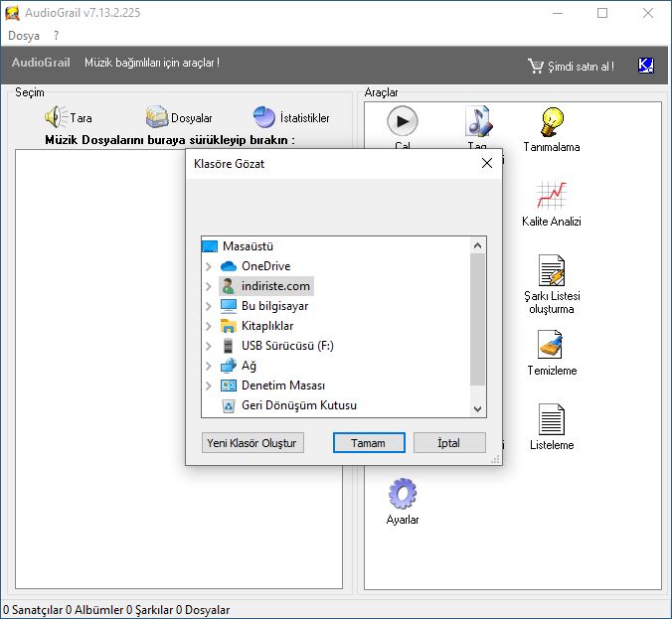Image resolution: width=672 pixels, height=619 pixels.
Task: Expand the Denetim Masası tree node
Action: pos(209,386)
